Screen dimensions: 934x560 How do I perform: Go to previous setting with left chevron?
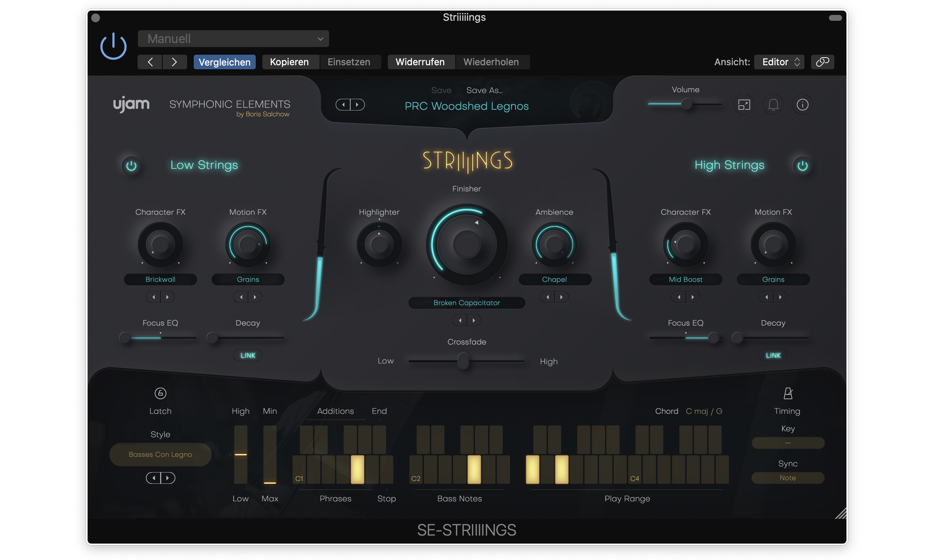pos(150,62)
